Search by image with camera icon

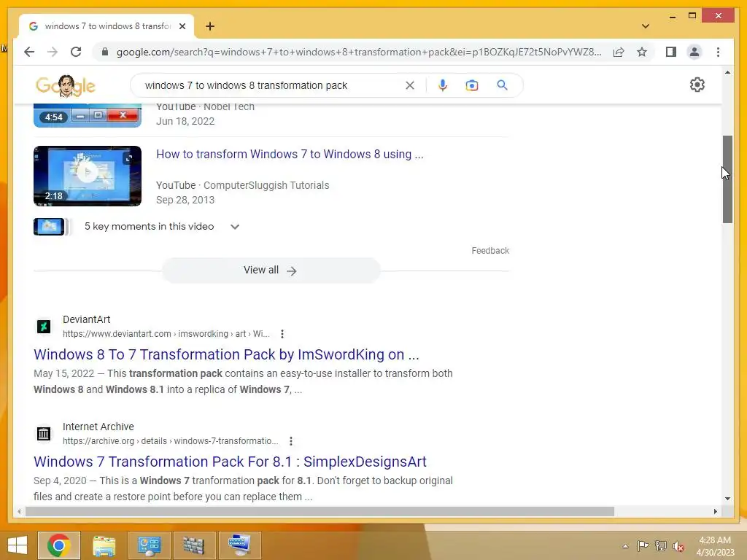click(472, 85)
